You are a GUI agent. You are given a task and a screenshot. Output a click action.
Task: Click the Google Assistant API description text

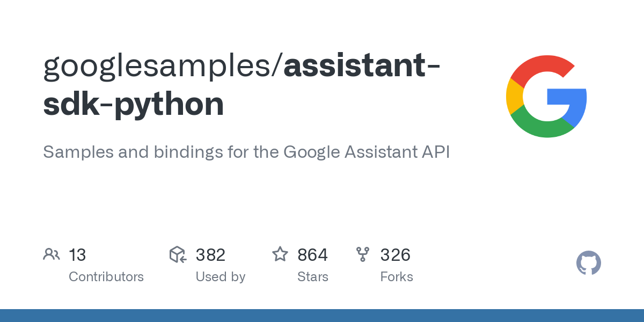246,152
